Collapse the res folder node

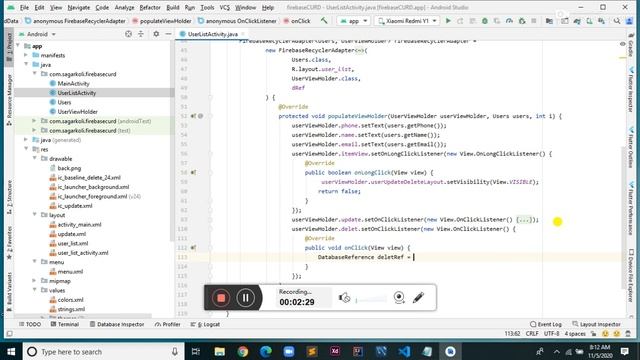pos(26,149)
